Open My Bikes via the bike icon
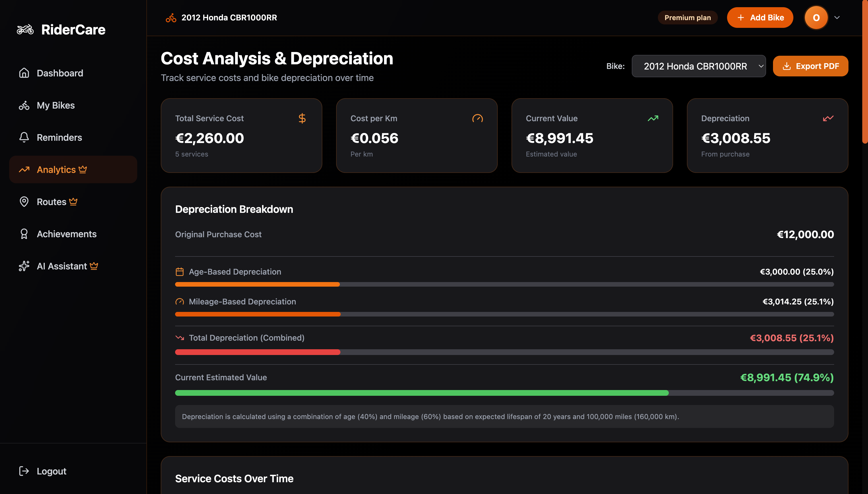 pos(24,105)
